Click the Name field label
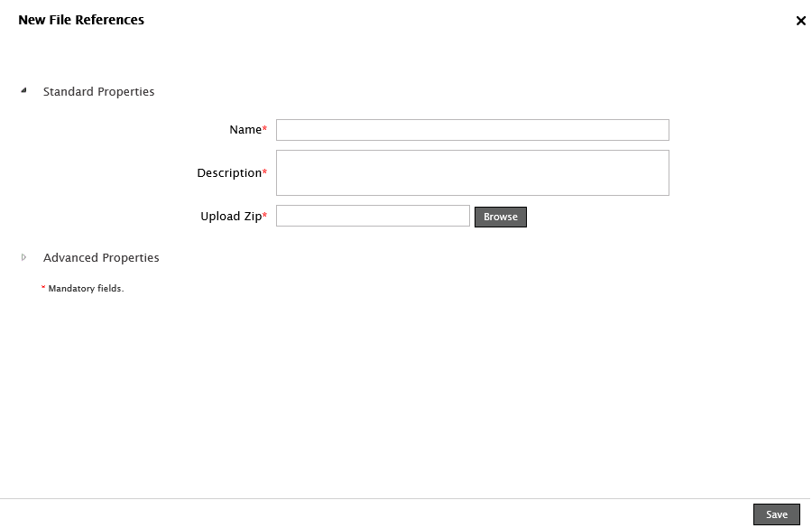Image resolution: width=812 pixels, height=528 pixels. click(x=245, y=130)
